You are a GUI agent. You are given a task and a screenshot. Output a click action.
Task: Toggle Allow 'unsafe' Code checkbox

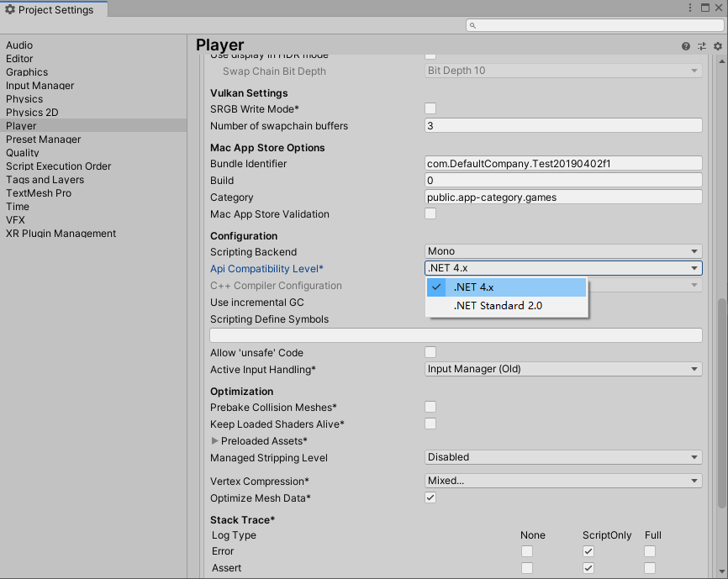[430, 352]
